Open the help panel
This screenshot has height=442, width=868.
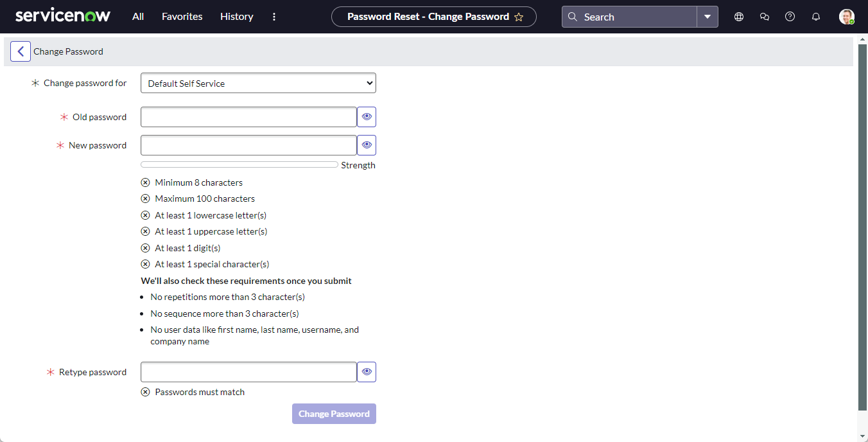coord(790,17)
